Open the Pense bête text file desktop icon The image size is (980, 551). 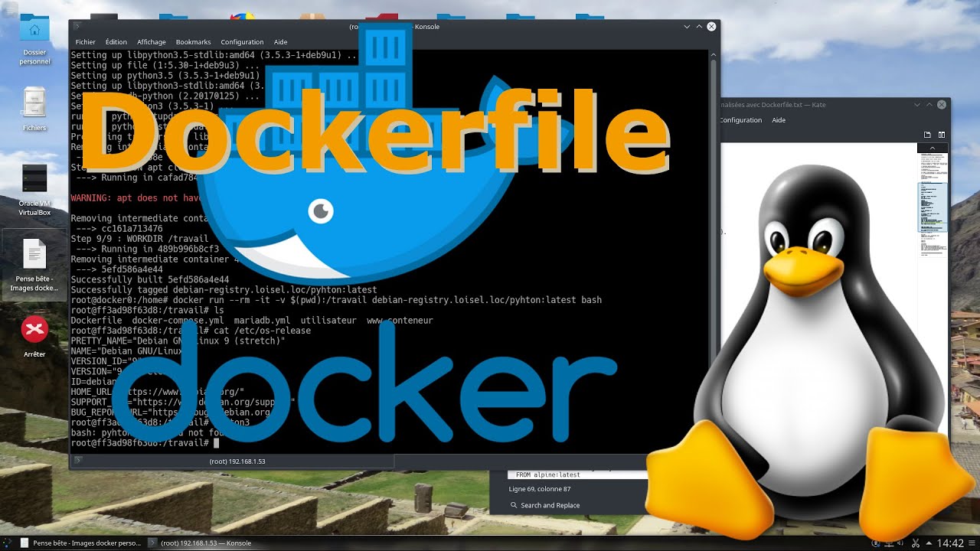click(x=34, y=265)
